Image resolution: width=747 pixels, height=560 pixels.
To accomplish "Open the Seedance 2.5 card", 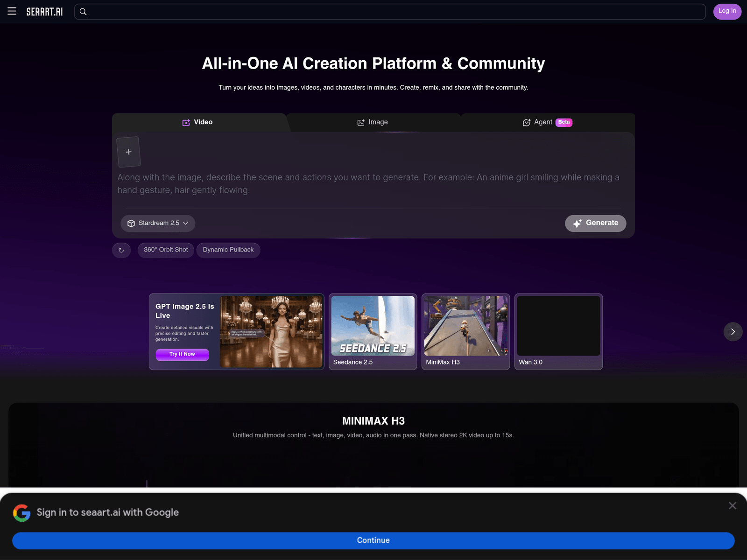I will (373, 332).
